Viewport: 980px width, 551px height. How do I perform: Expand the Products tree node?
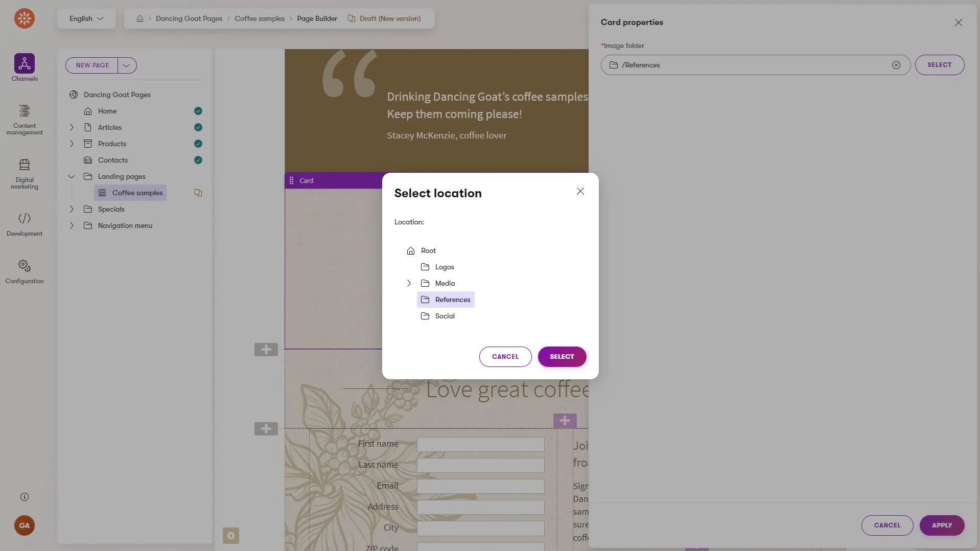pos(72,144)
